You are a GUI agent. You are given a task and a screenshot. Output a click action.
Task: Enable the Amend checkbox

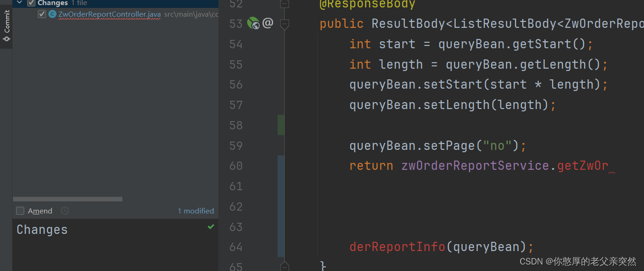coord(20,211)
